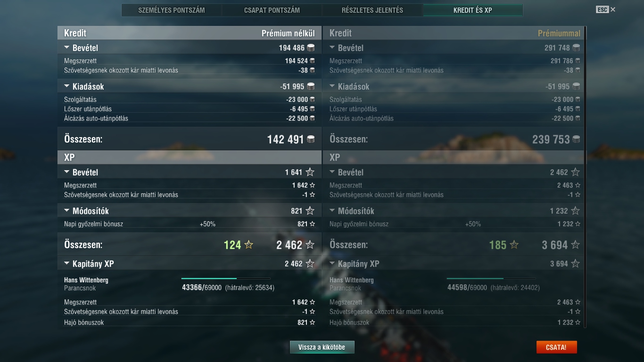The height and width of the screenshot is (362, 644).
Task: Click the star icon beside Módosítók 821
Action: click(x=310, y=211)
